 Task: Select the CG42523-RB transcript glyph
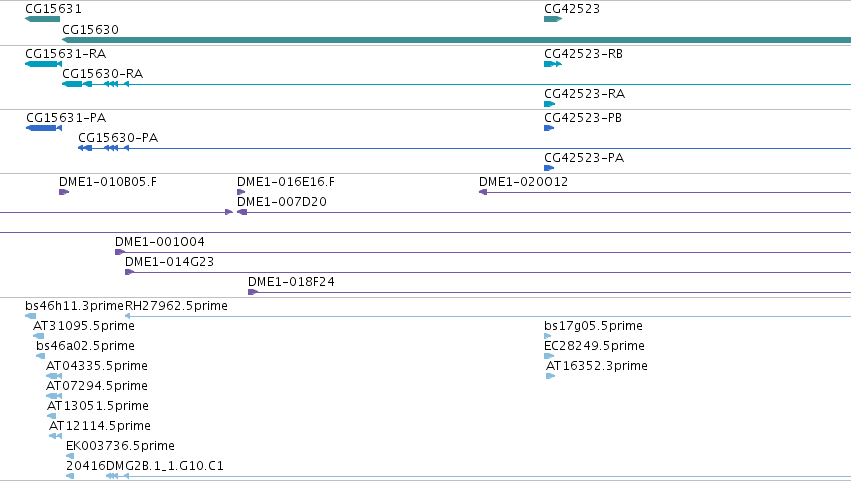553,64
